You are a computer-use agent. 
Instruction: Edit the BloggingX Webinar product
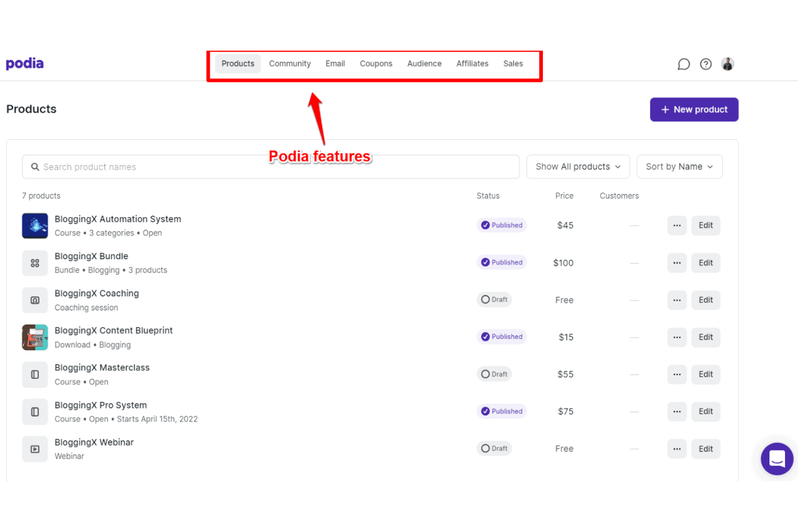click(x=706, y=449)
